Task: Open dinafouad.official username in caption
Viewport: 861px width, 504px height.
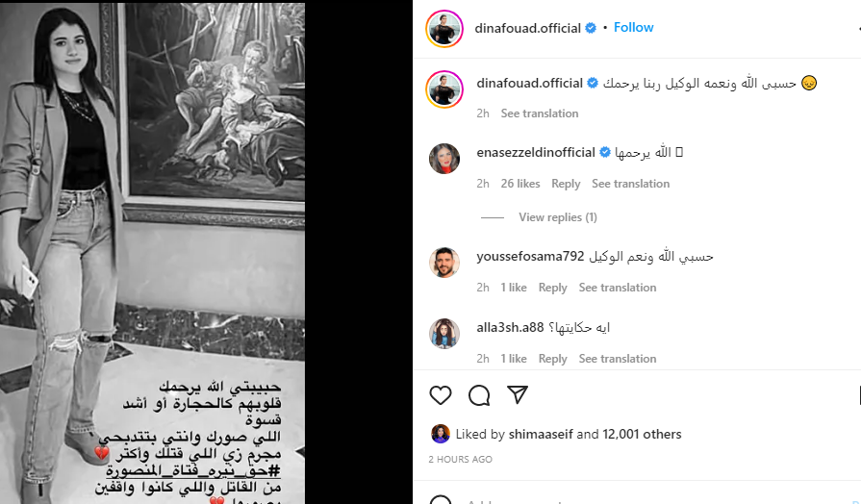Action: [529, 84]
